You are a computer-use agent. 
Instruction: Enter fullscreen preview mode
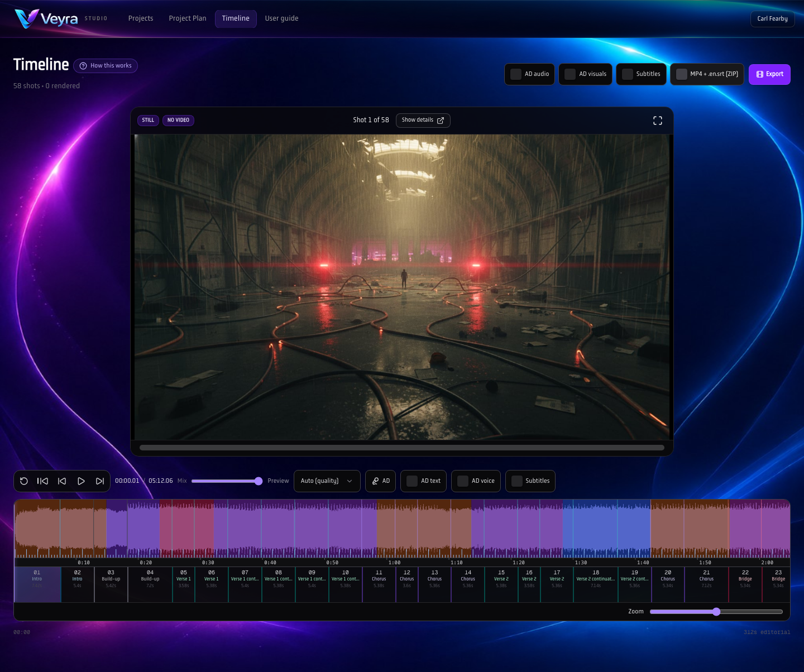[658, 121]
